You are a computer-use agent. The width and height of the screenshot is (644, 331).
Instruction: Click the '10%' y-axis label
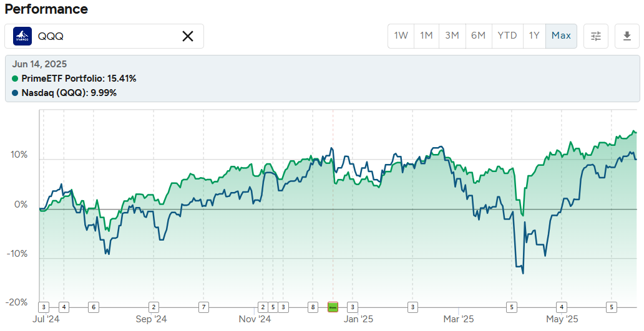(19, 155)
